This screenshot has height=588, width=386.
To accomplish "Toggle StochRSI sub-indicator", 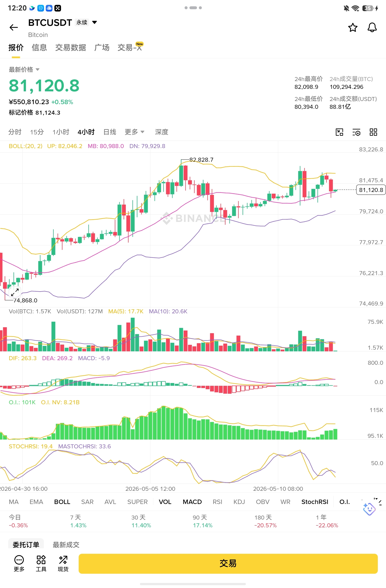I will click(x=315, y=502).
